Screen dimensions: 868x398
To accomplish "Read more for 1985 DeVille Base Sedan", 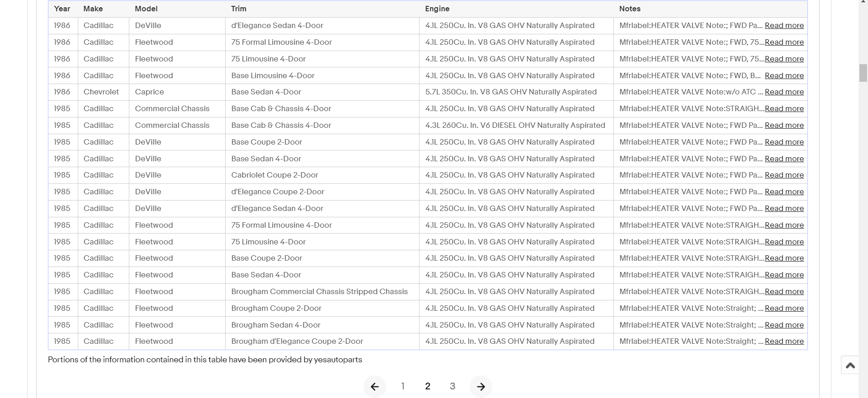I will coord(784,159).
